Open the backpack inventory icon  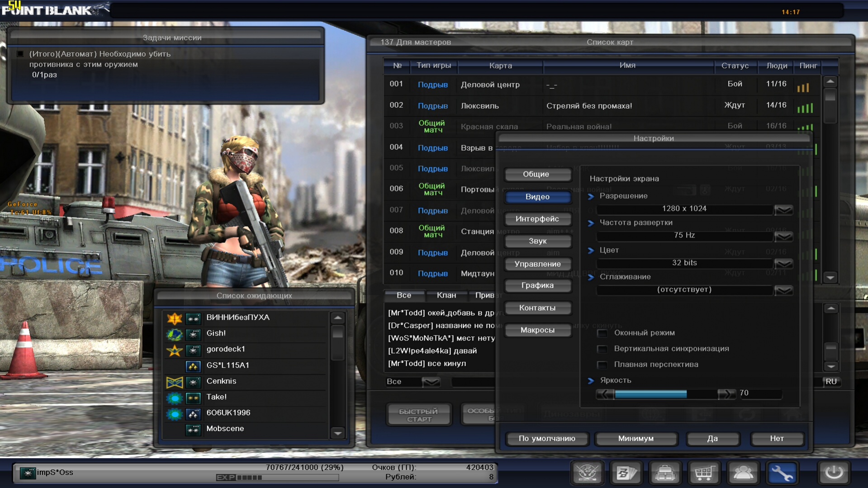[x=665, y=473]
